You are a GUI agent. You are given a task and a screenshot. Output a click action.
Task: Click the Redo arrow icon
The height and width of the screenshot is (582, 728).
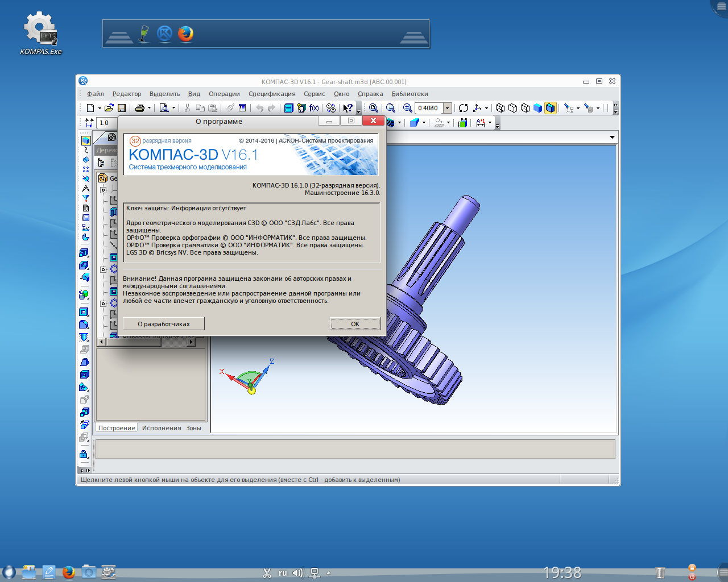[271, 108]
